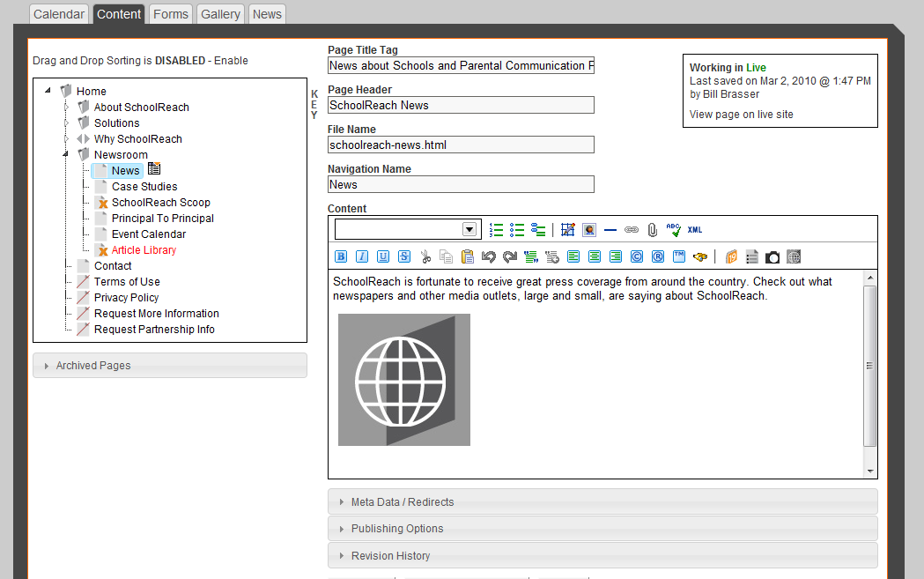
Task: Click the list-with-plus icon beside blockquote
Action: [x=552, y=256]
